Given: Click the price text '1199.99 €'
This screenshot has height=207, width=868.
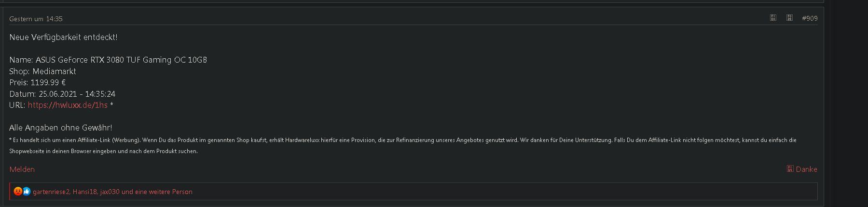Looking at the screenshot, I should [48, 82].
